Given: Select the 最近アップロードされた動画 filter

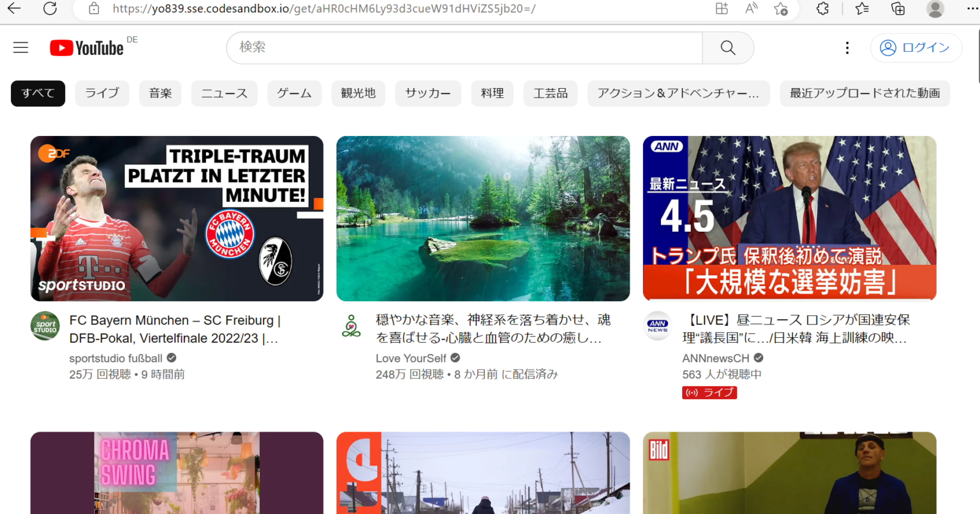Looking at the screenshot, I should click(x=865, y=93).
